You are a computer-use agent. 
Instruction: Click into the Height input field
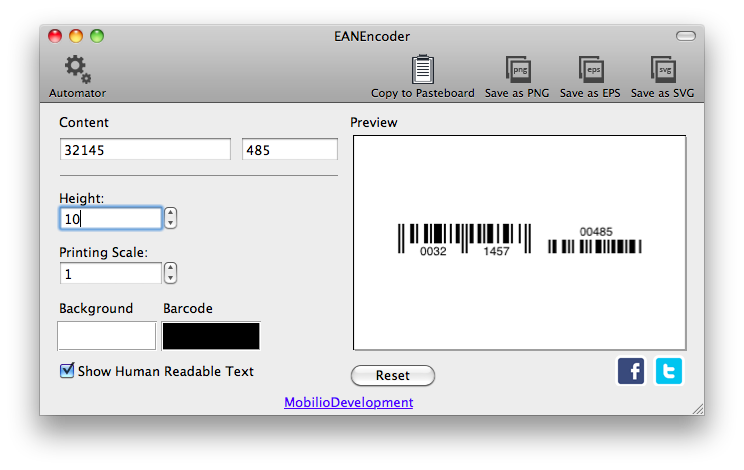pyautogui.click(x=111, y=219)
